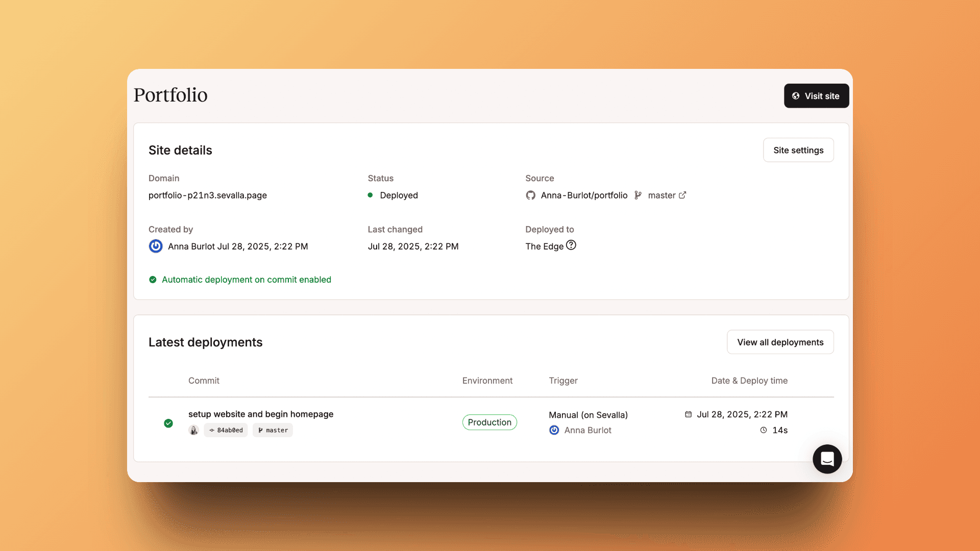Open Site settings
This screenshot has height=551, width=980.
tap(798, 150)
